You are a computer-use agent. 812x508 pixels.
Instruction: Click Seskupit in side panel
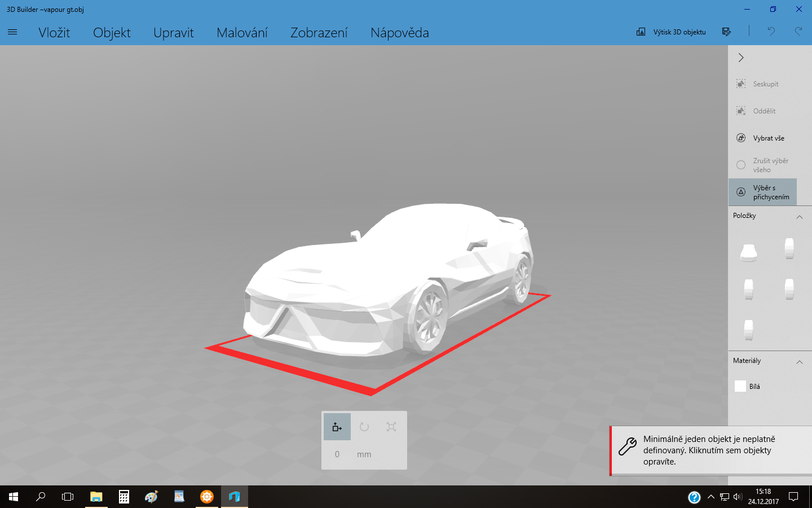[x=762, y=84]
